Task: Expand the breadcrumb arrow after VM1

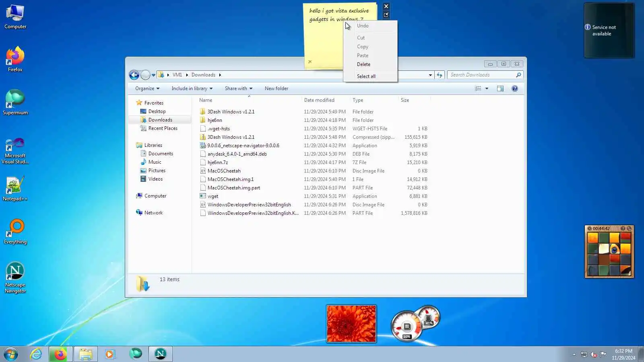Action: pos(187,75)
